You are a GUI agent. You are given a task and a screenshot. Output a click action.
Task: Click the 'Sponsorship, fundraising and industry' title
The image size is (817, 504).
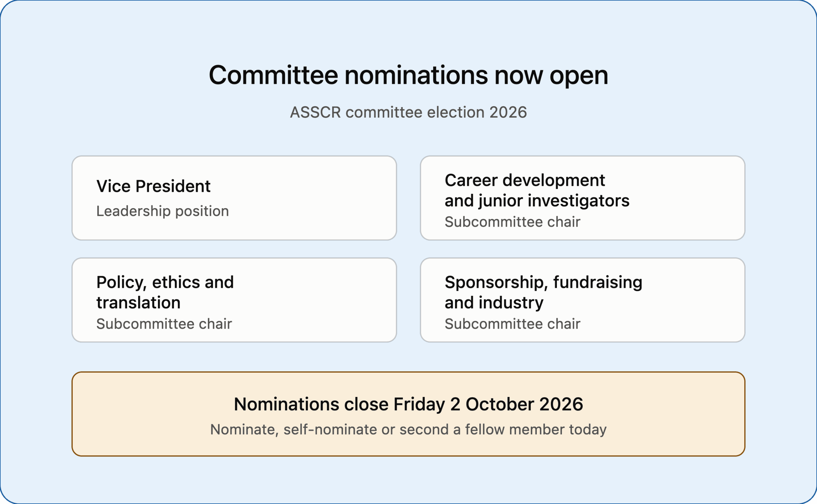pyautogui.click(x=543, y=293)
